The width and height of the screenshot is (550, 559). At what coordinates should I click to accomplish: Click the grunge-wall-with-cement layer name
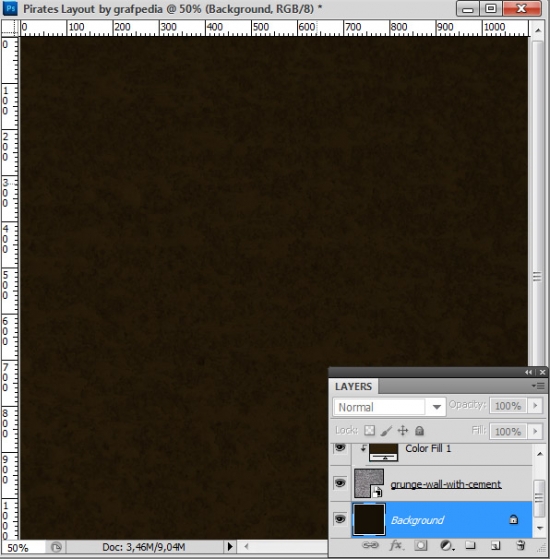pos(446,484)
